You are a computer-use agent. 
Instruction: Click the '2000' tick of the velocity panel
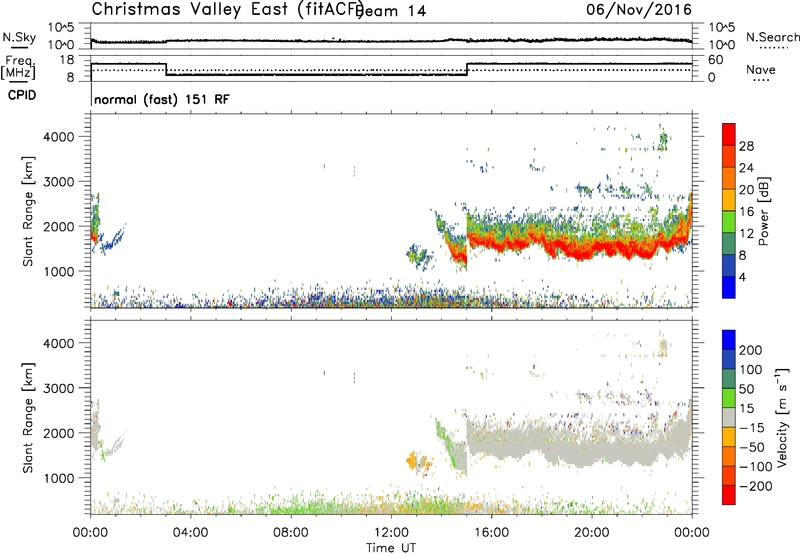58,433
